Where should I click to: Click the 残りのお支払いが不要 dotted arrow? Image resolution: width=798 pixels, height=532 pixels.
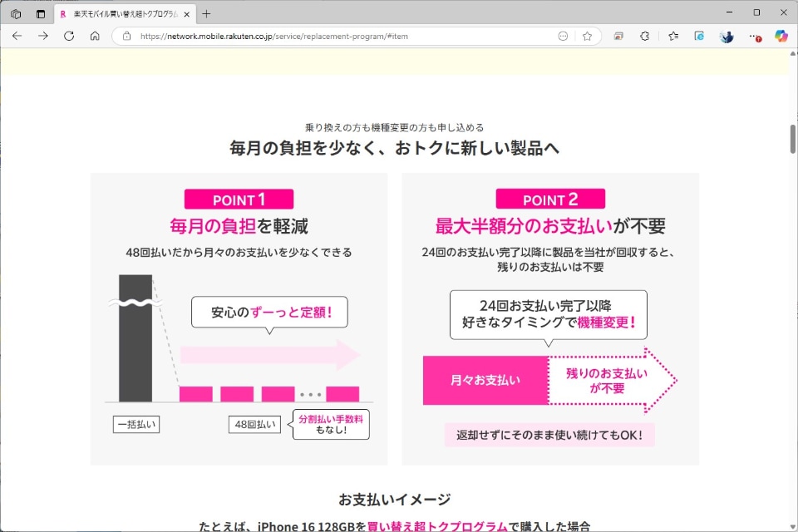(x=613, y=380)
